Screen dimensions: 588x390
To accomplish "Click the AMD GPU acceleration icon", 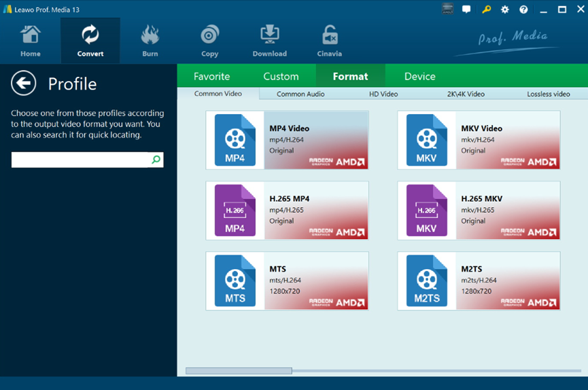I will tap(447, 9).
